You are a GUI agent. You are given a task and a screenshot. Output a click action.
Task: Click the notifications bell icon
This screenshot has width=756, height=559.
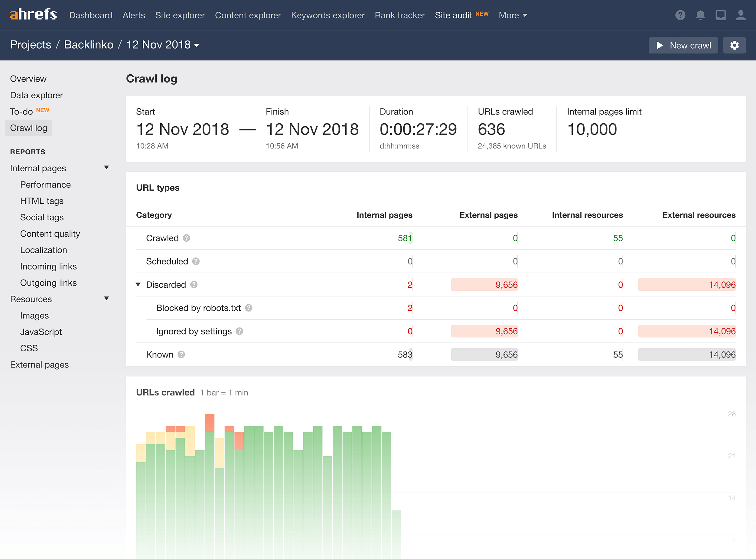click(x=700, y=15)
